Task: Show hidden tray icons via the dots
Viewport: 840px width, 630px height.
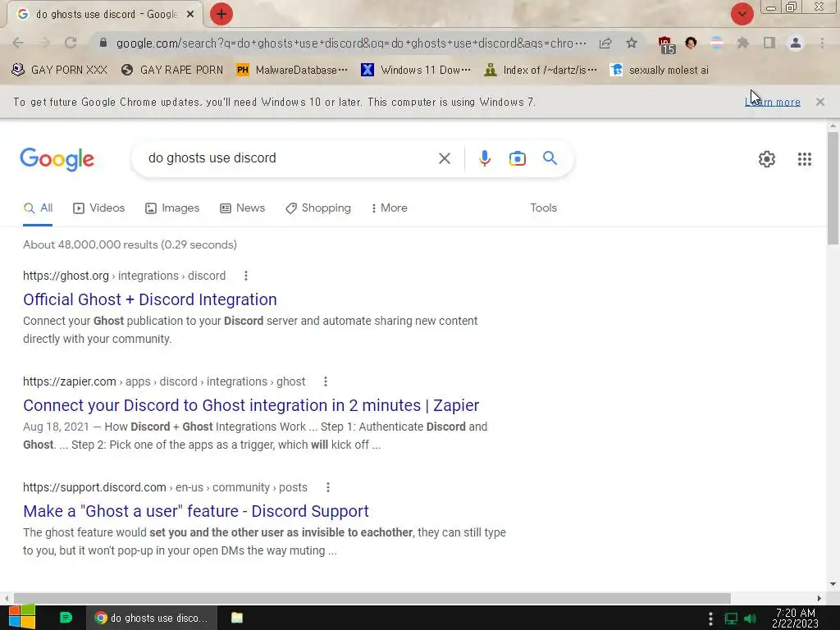Action: tap(710, 619)
